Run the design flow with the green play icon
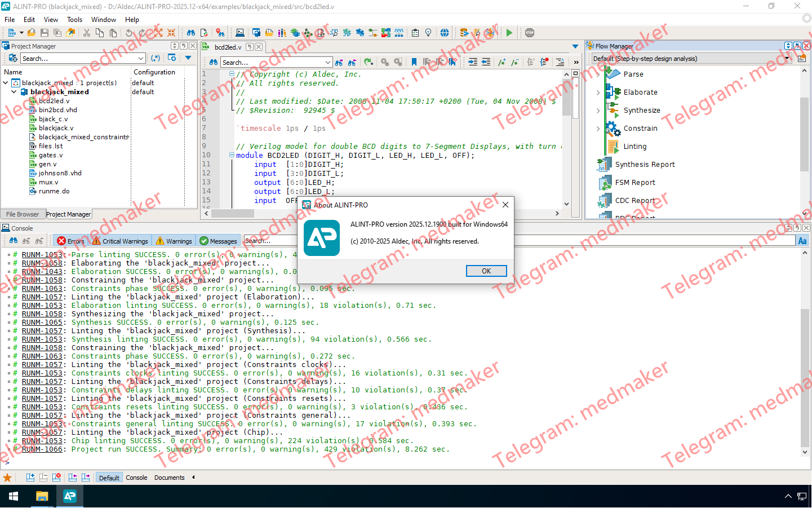 pyautogui.click(x=509, y=33)
